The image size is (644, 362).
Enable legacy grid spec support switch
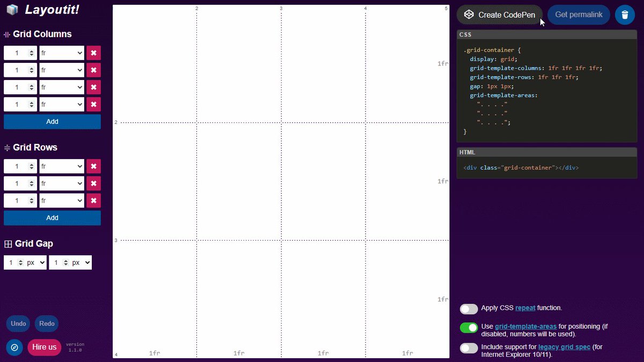[x=469, y=348]
